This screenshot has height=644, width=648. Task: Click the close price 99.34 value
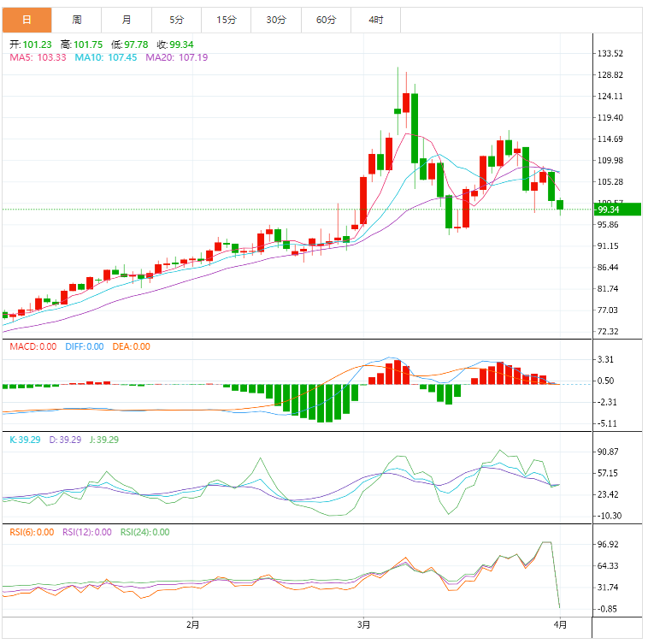click(x=181, y=44)
